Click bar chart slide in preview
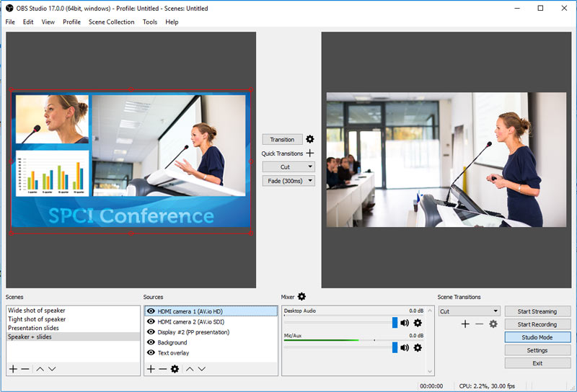Screen dimensions: 577x392 click(52, 173)
